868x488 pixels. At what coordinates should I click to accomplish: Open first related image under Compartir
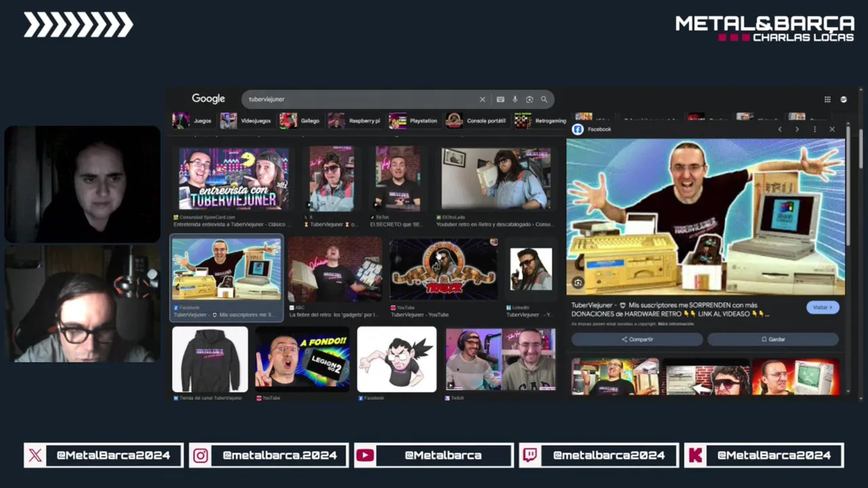pos(615,377)
